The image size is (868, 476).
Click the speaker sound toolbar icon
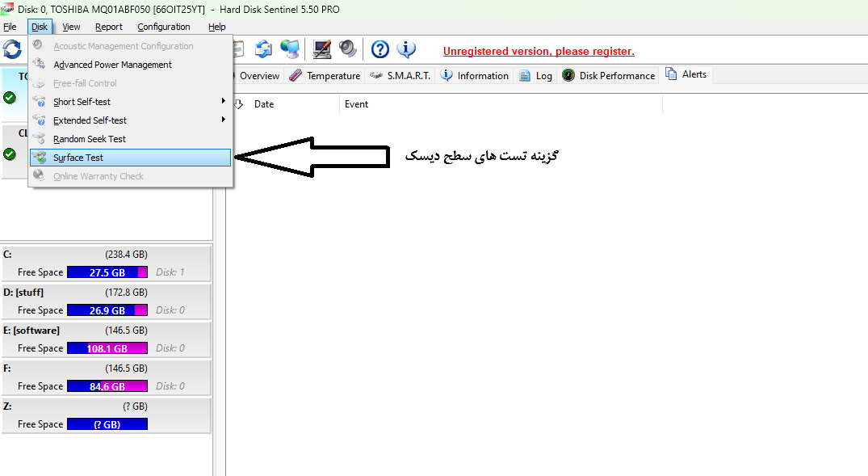coord(348,48)
